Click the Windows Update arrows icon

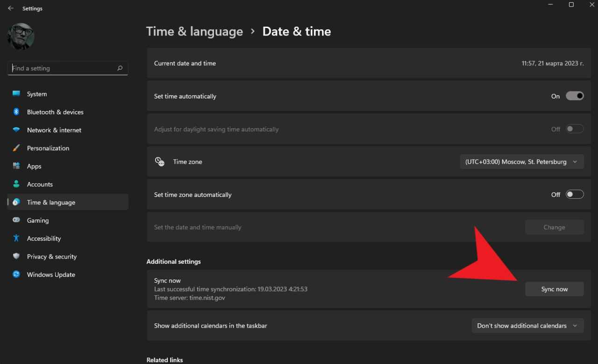(16, 274)
